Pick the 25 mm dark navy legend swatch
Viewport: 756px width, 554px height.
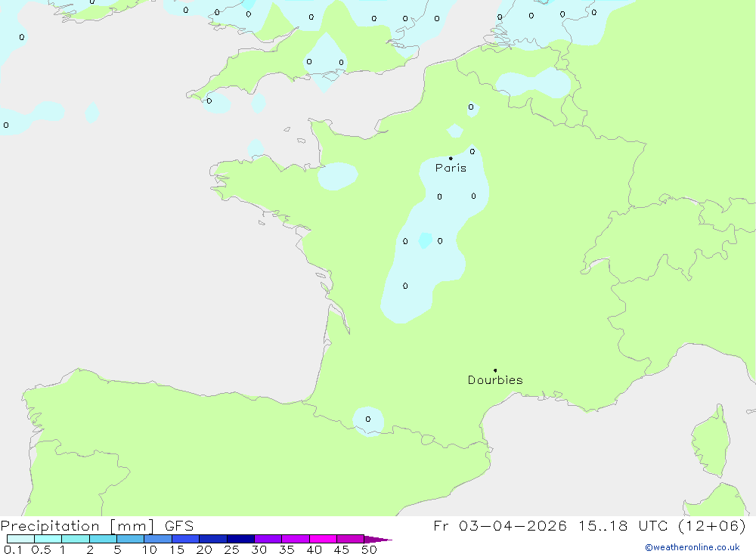pos(240,539)
